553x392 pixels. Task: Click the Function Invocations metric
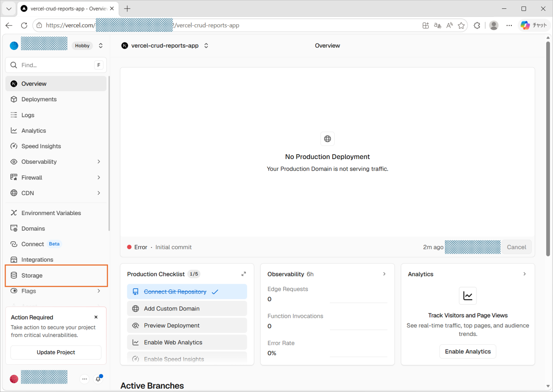pyautogui.click(x=327, y=321)
